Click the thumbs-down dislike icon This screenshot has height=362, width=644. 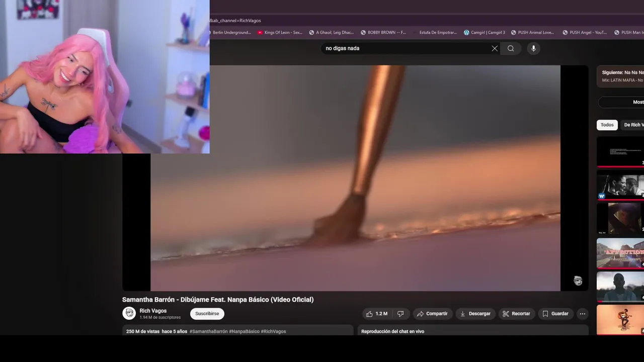point(400,314)
